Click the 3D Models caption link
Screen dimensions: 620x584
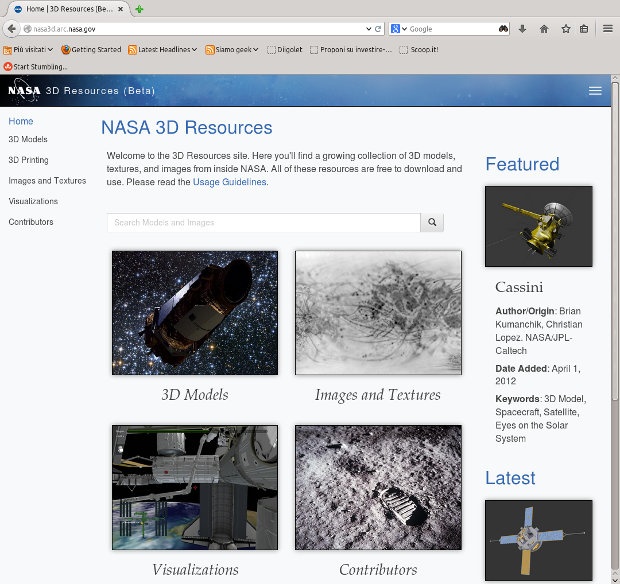click(x=195, y=395)
